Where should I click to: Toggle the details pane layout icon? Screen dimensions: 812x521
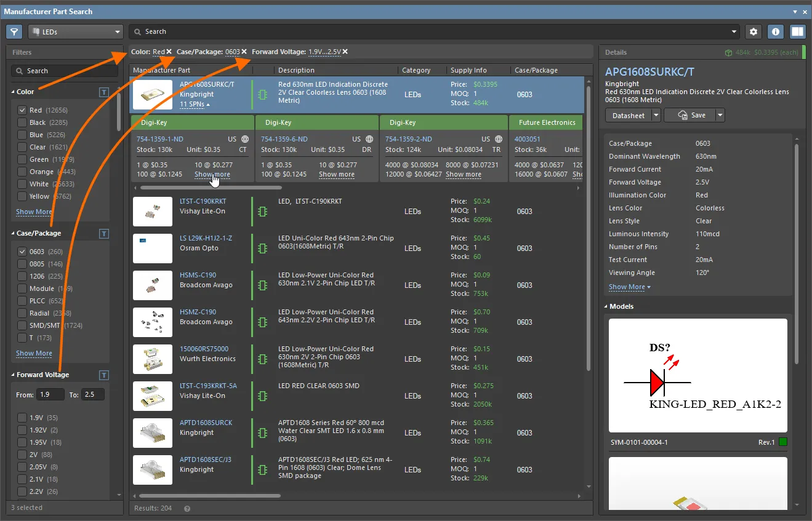pos(798,31)
